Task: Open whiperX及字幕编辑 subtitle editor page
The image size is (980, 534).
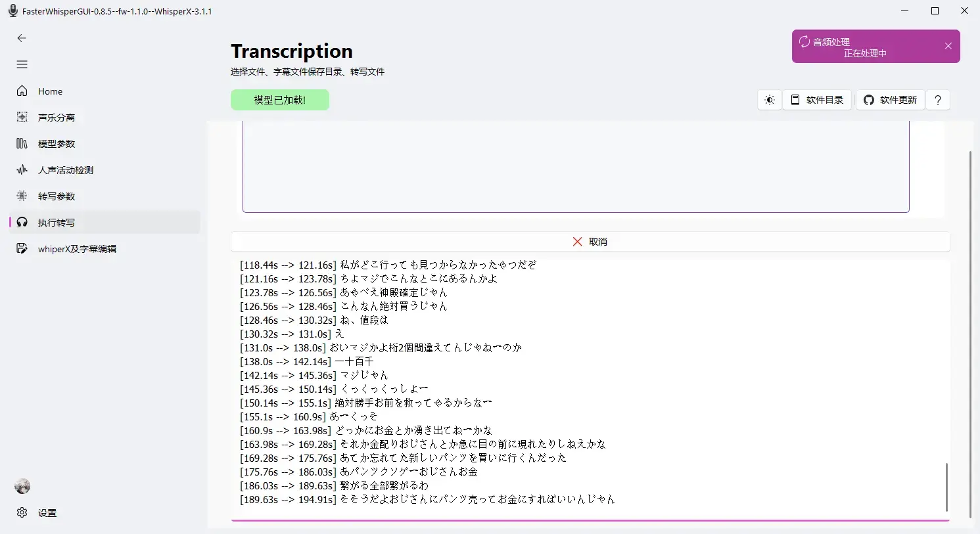Action: click(77, 249)
